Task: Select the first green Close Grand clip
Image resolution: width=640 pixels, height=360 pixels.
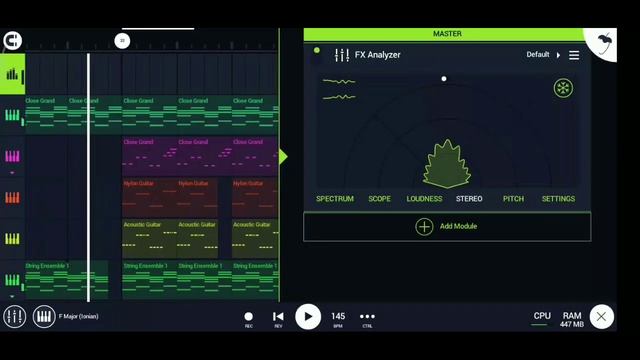Action: point(46,115)
